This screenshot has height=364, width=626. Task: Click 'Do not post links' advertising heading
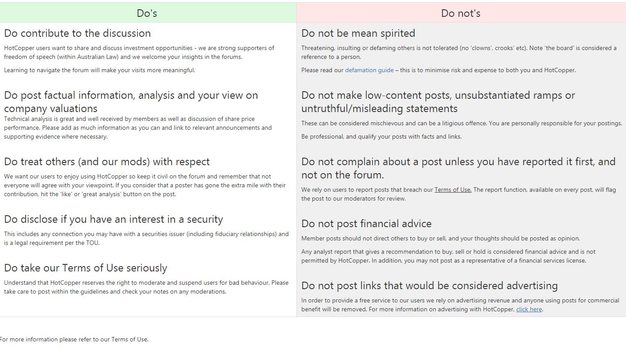pos(429,286)
